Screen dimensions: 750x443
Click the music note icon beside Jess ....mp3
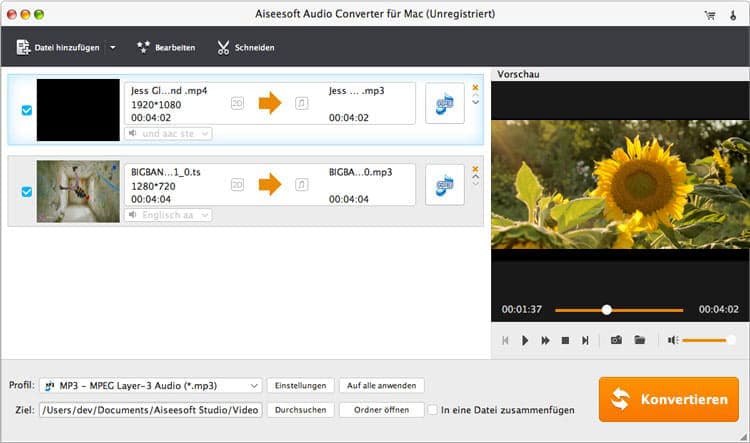pyautogui.click(x=302, y=103)
